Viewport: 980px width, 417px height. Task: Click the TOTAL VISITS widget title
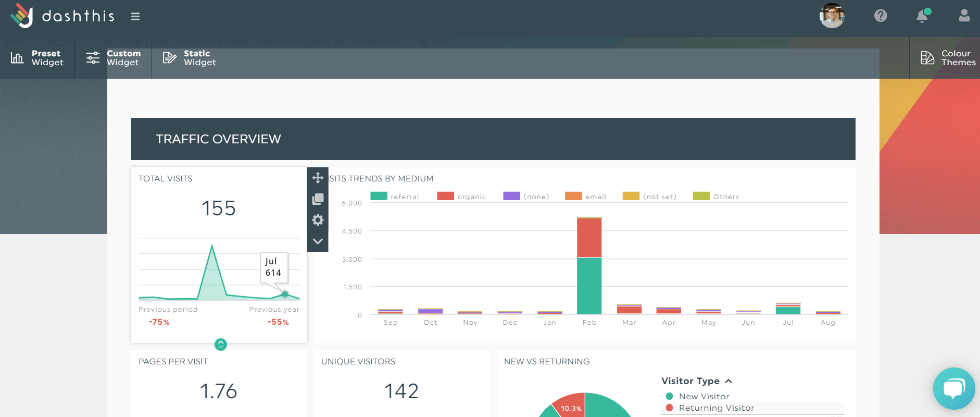pos(166,179)
